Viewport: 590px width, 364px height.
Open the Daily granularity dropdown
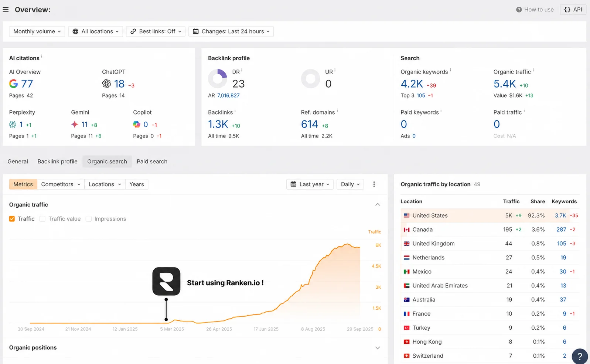(x=350, y=184)
